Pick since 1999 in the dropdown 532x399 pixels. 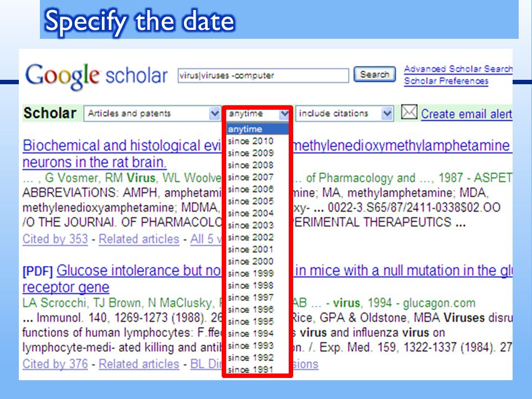pos(258,273)
